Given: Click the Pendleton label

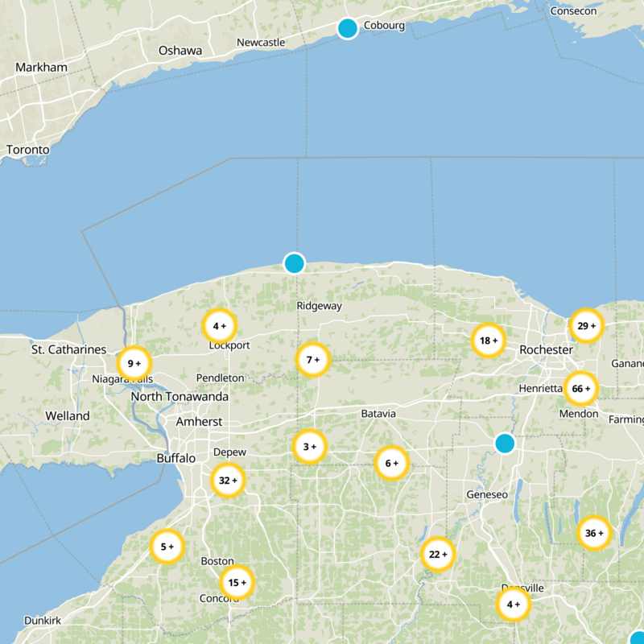Looking at the screenshot, I should pos(220,378).
